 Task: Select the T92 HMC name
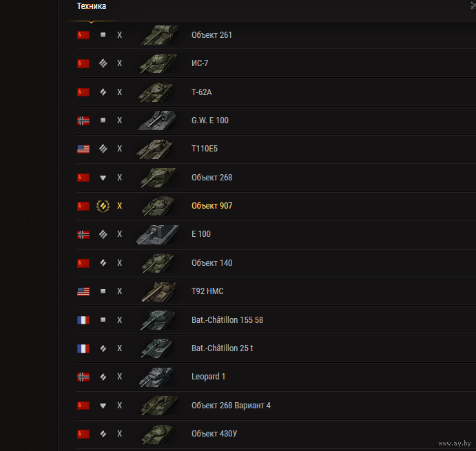(207, 291)
